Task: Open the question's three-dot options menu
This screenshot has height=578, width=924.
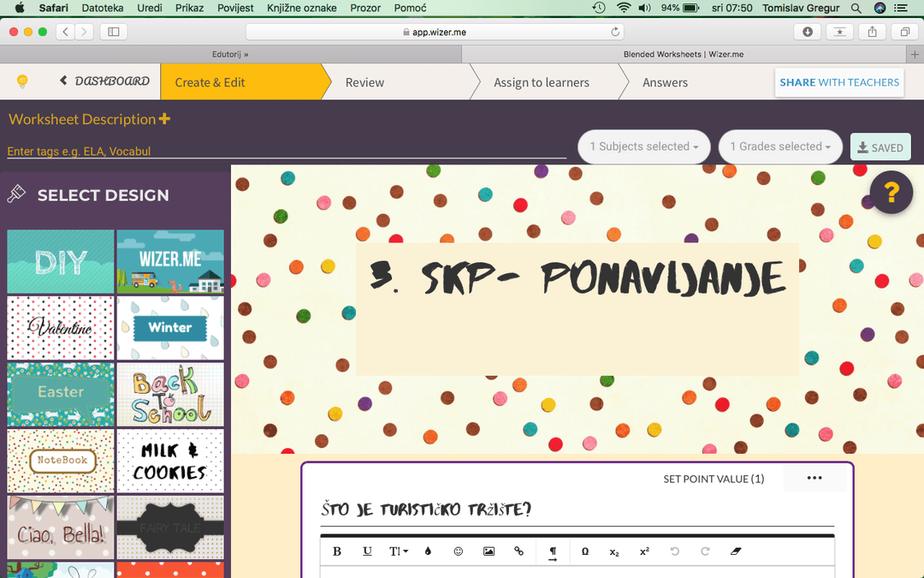Action: coord(814,478)
